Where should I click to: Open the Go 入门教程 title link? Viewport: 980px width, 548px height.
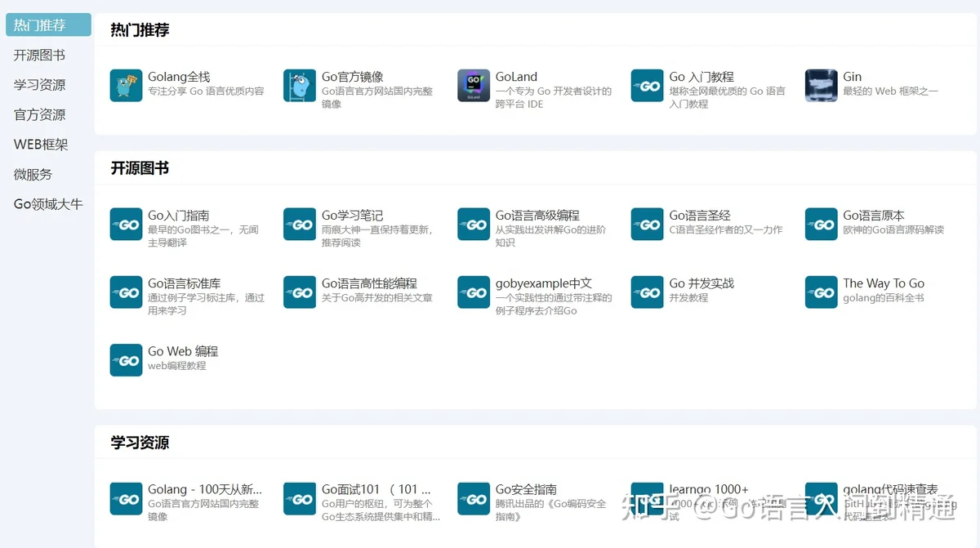click(702, 77)
